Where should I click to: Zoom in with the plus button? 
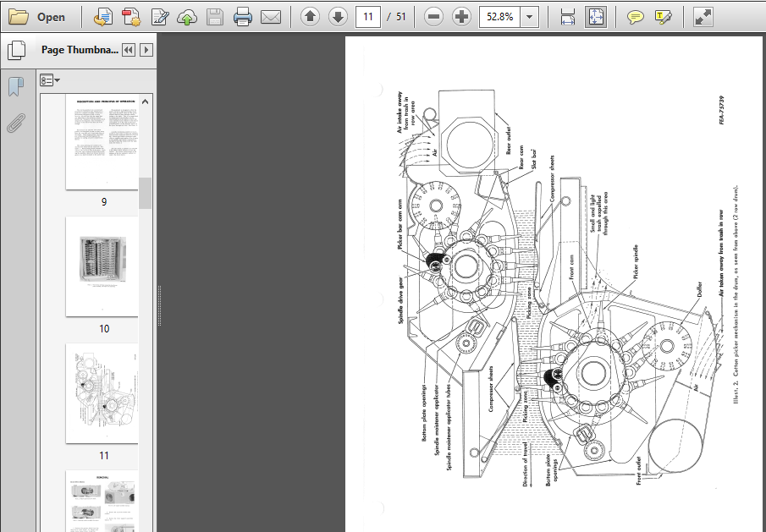461,17
